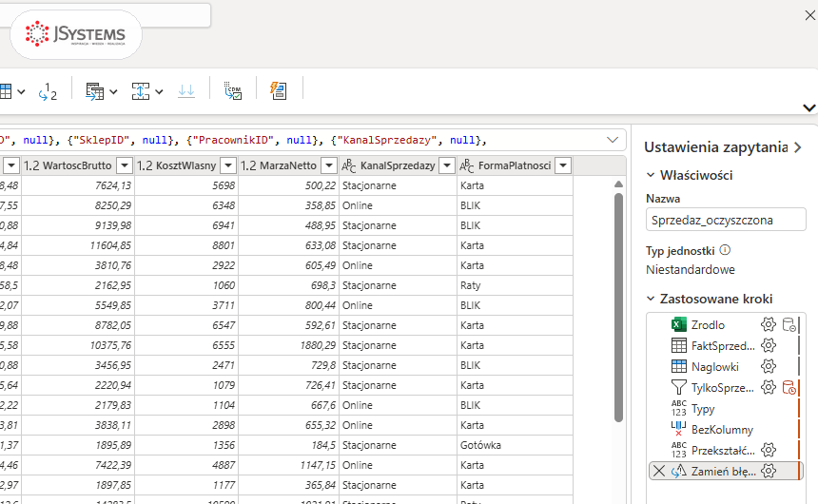This screenshot has height=504, width=818.
Task: Click the Nazwa field with Sprzedaz_oczyszczona
Action: click(726, 220)
